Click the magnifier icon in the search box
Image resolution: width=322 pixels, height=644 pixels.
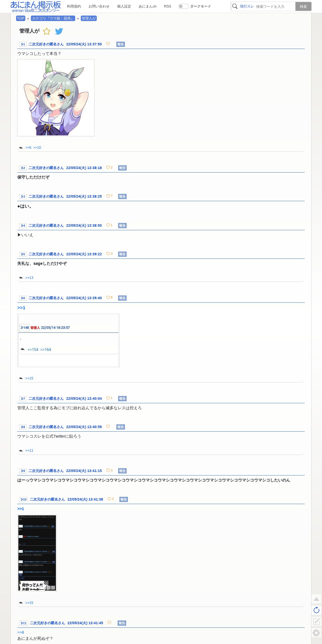point(235,6)
